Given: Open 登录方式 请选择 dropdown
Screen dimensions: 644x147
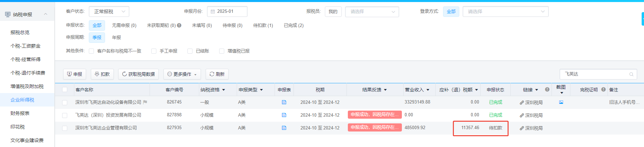Looking at the screenshot, I should [x=506, y=11].
